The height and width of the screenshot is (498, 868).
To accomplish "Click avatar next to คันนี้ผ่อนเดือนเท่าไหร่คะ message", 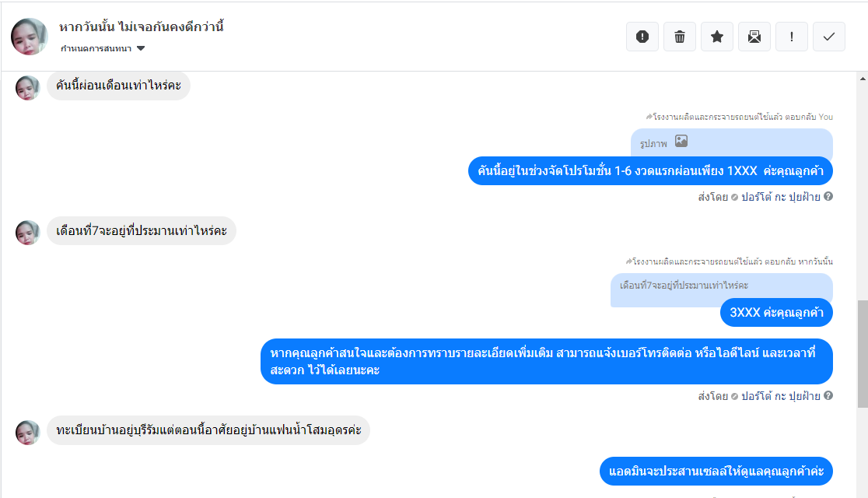I will pos(28,87).
